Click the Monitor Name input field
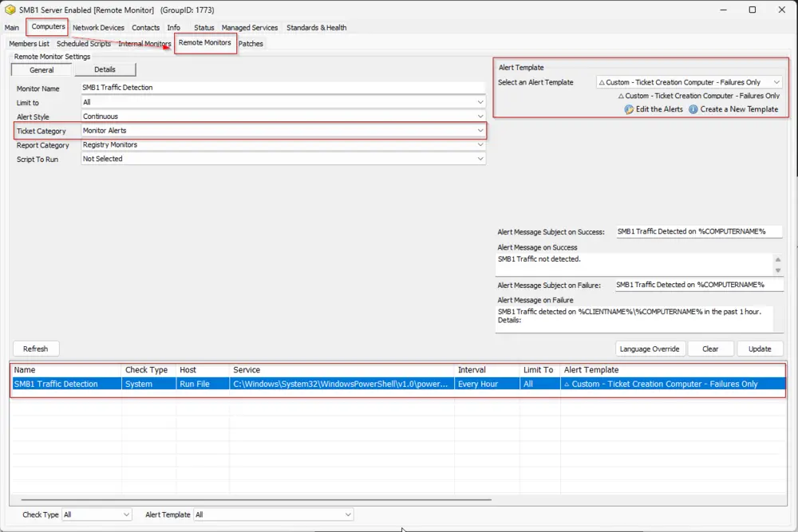Viewport: 798px width, 532px height. 283,88
